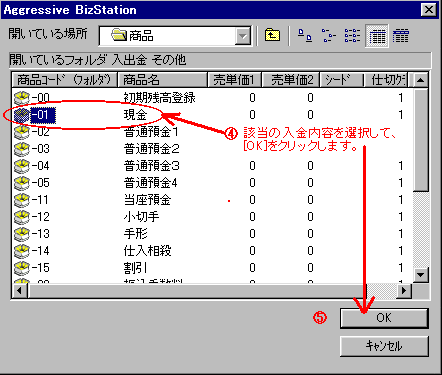Viewport: 442px width, 375px height.
Task: Select the 仕入相殺 row name
Action: (147, 251)
